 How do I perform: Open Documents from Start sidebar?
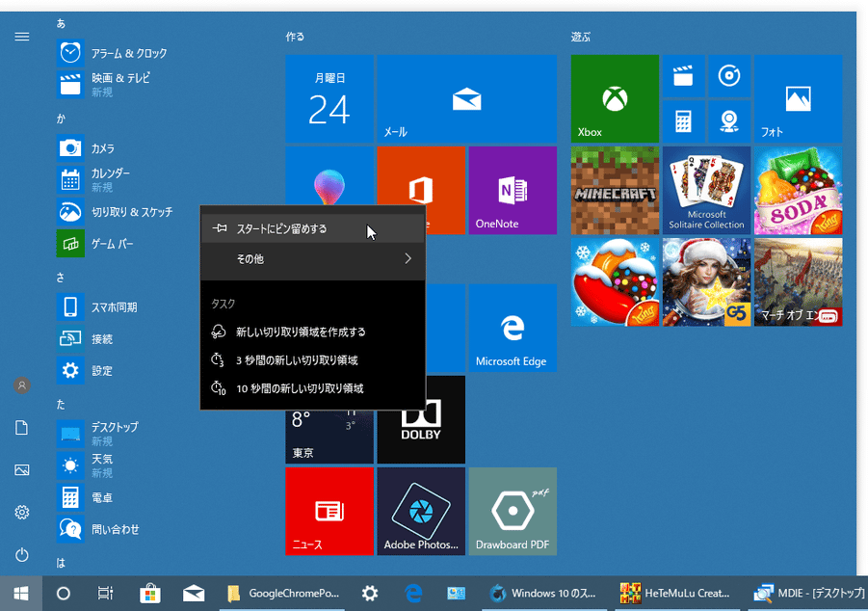(22, 428)
